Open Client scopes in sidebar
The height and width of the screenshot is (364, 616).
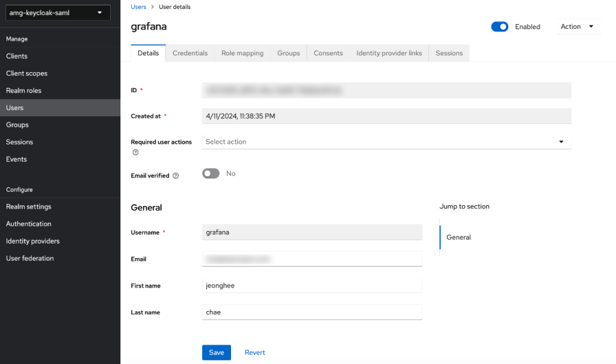pyautogui.click(x=60, y=73)
